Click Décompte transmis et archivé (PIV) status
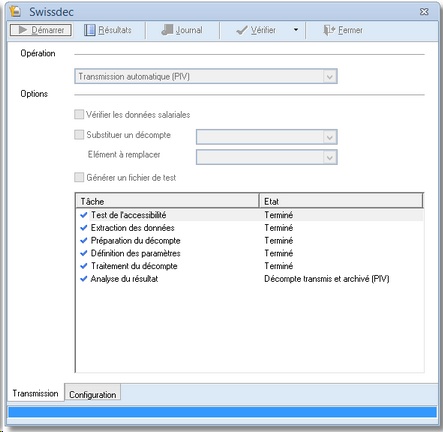This screenshot has width=443, height=432. click(x=327, y=279)
